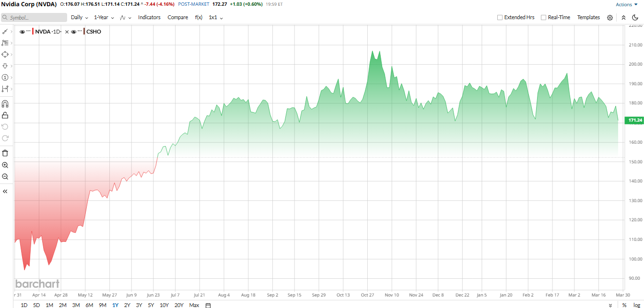The width and height of the screenshot is (644, 308).
Task: Toggle percent scale button
Action: click(x=624, y=305)
